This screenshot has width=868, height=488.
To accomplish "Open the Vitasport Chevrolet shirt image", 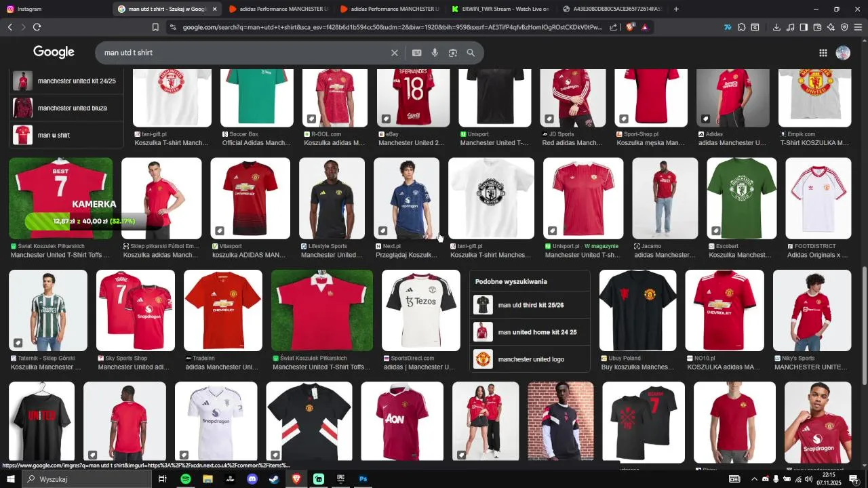I will (x=250, y=198).
